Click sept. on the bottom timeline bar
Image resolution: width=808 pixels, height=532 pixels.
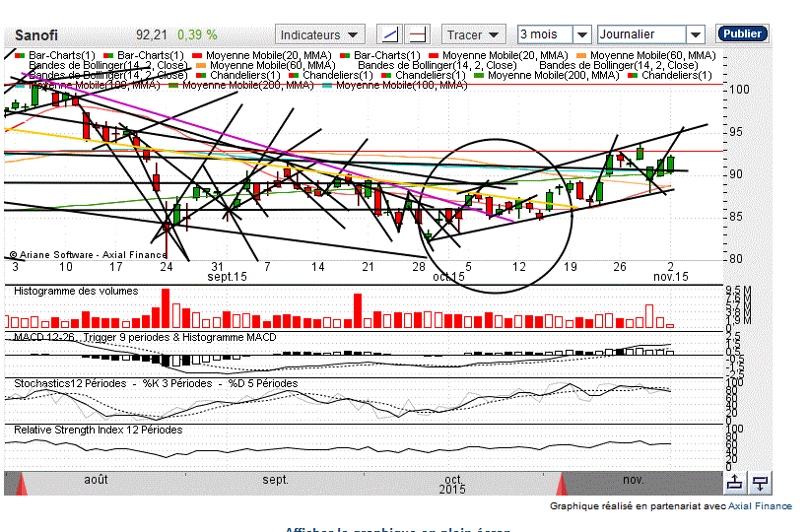coord(275,480)
